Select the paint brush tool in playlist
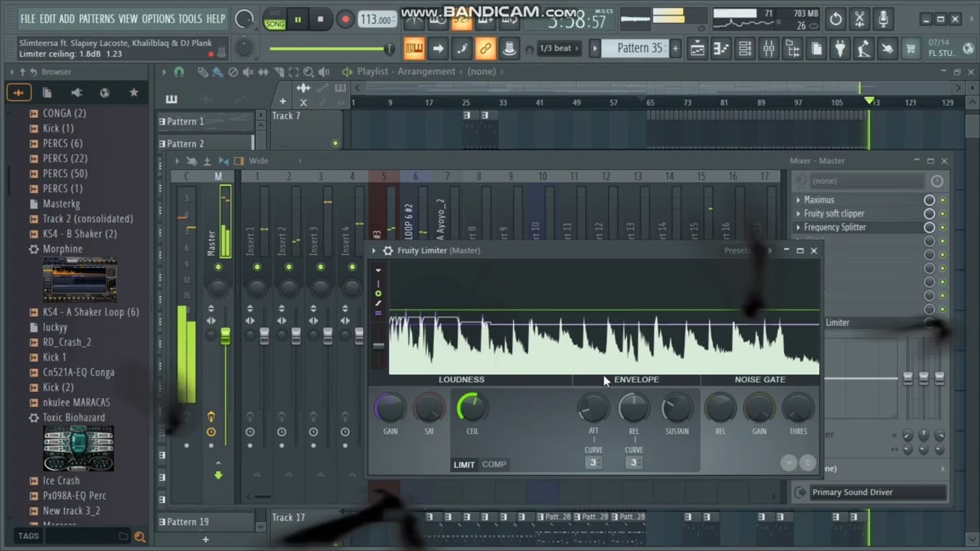 pos(217,72)
